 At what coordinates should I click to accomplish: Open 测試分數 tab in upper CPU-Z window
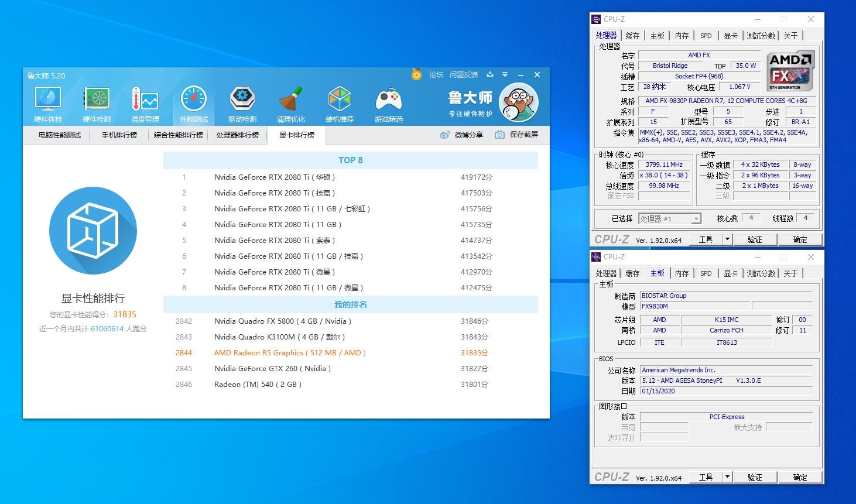coord(761,36)
